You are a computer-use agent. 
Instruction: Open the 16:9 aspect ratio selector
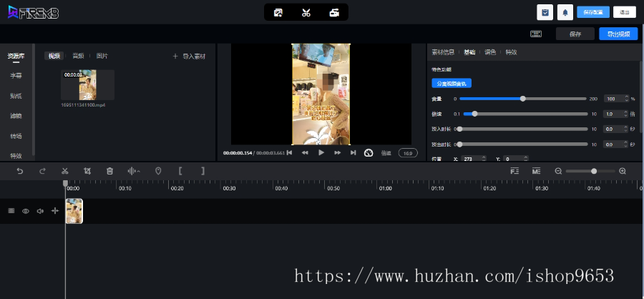[x=408, y=153]
